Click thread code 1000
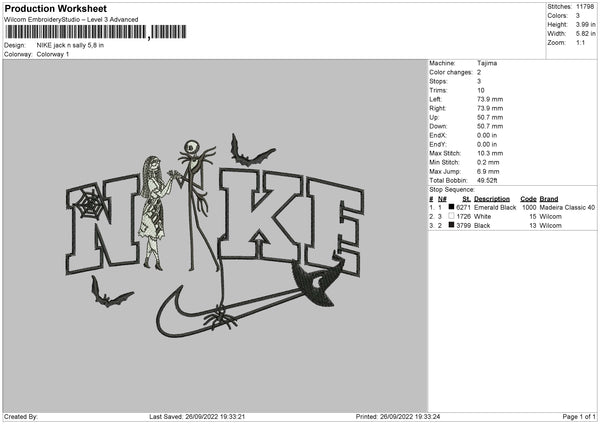600x424 pixels. [529, 207]
